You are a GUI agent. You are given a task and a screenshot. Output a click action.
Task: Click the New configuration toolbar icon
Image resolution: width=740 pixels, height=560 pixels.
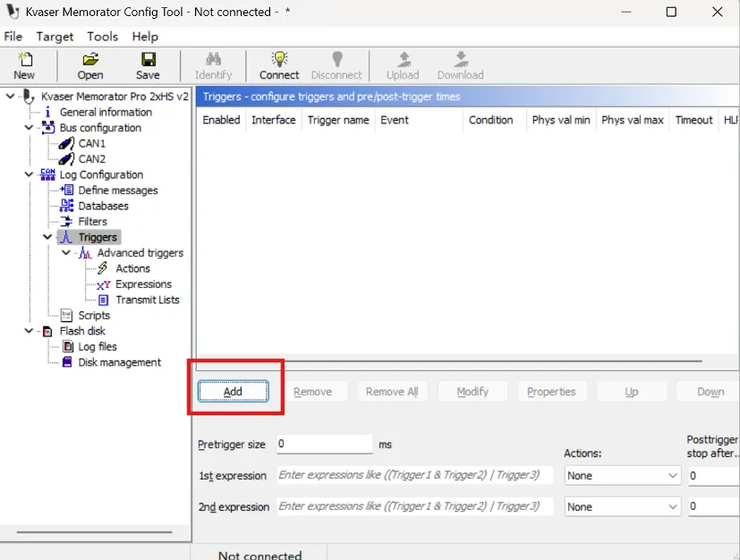(24, 59)
